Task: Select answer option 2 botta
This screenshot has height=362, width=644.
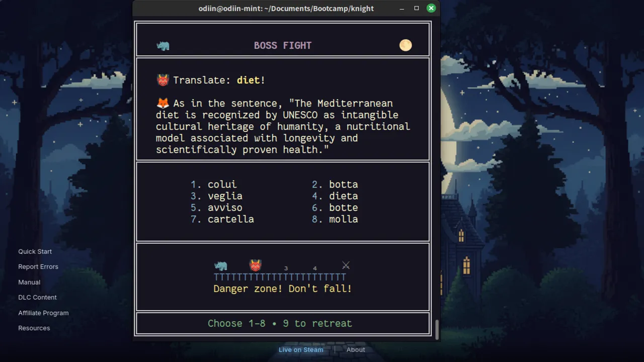Action: 335,185
